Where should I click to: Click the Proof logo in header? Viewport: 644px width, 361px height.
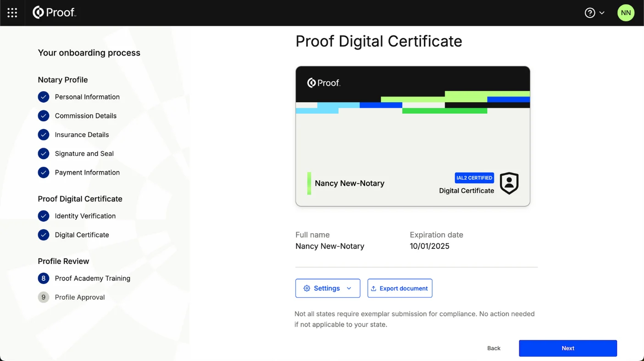click(54, 13)
